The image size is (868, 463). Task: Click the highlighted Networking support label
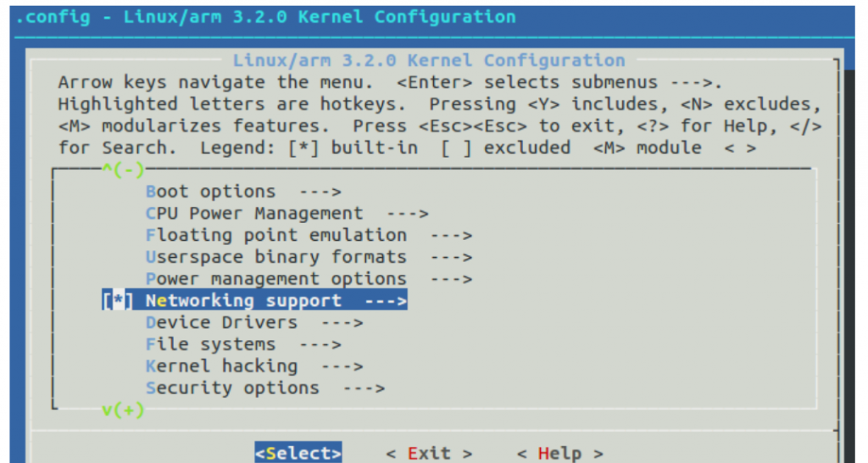point(243,301)
